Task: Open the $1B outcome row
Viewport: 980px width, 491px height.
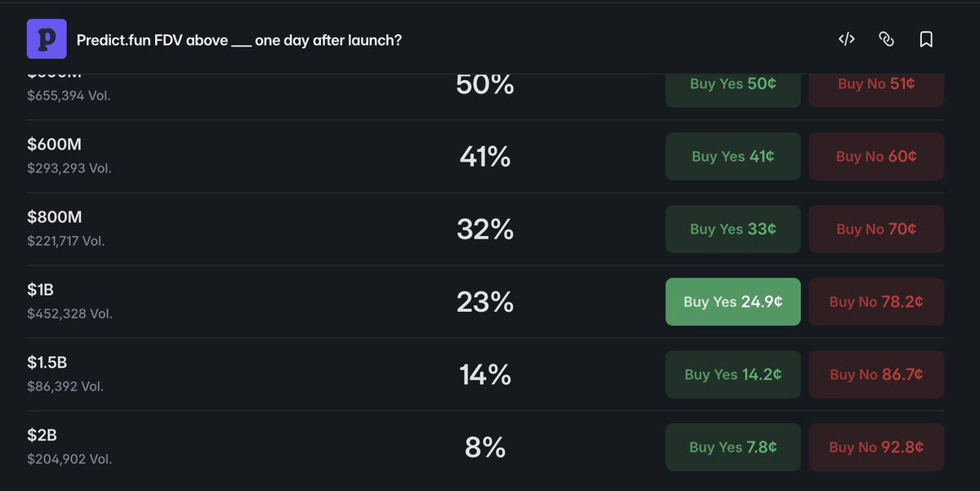Action: 485,301
